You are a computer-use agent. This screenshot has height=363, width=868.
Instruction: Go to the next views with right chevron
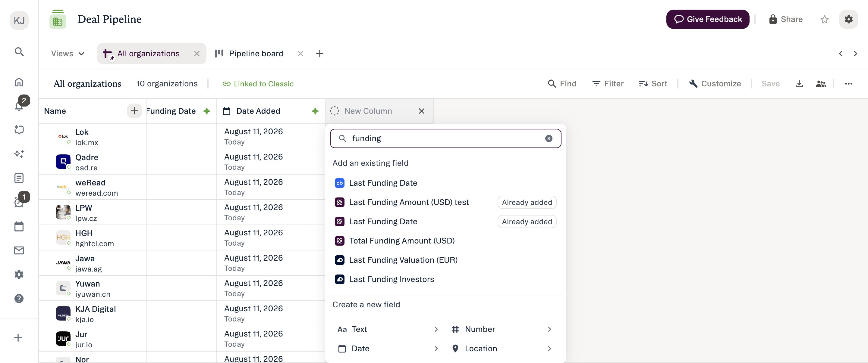click(855, 54)
